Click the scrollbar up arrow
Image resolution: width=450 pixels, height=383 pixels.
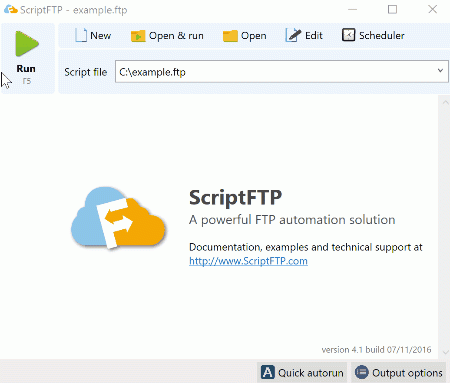tap(445, 103)
